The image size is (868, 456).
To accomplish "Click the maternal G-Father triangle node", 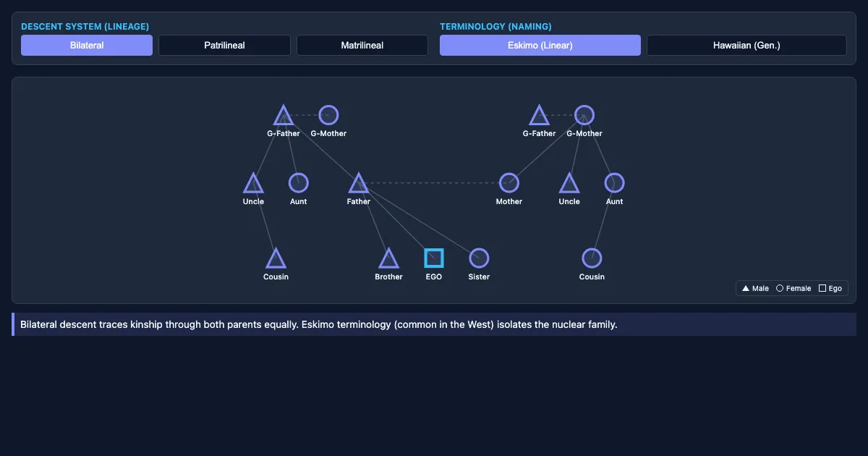I will pos(539,116).
